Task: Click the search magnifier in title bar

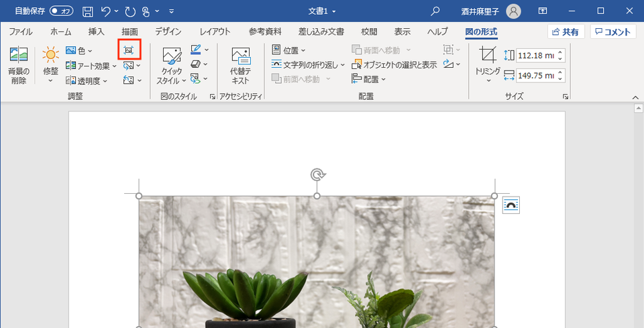Action: coord(435,11)
